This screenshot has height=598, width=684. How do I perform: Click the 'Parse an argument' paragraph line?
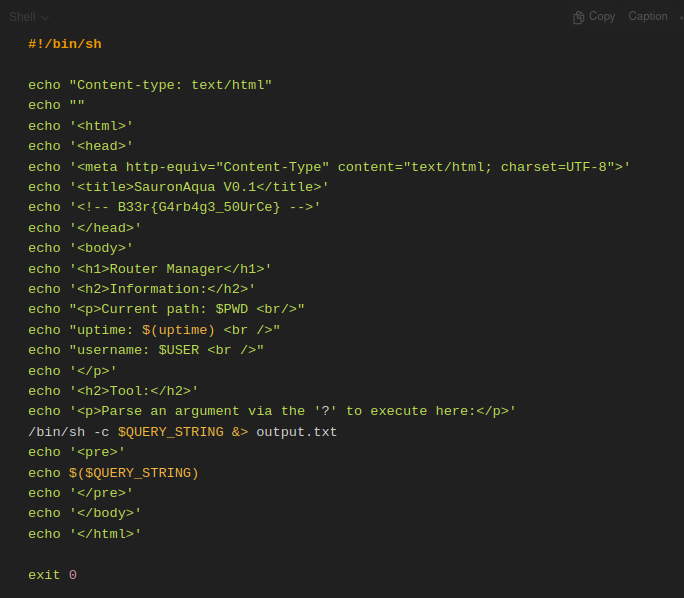point(272,411)
